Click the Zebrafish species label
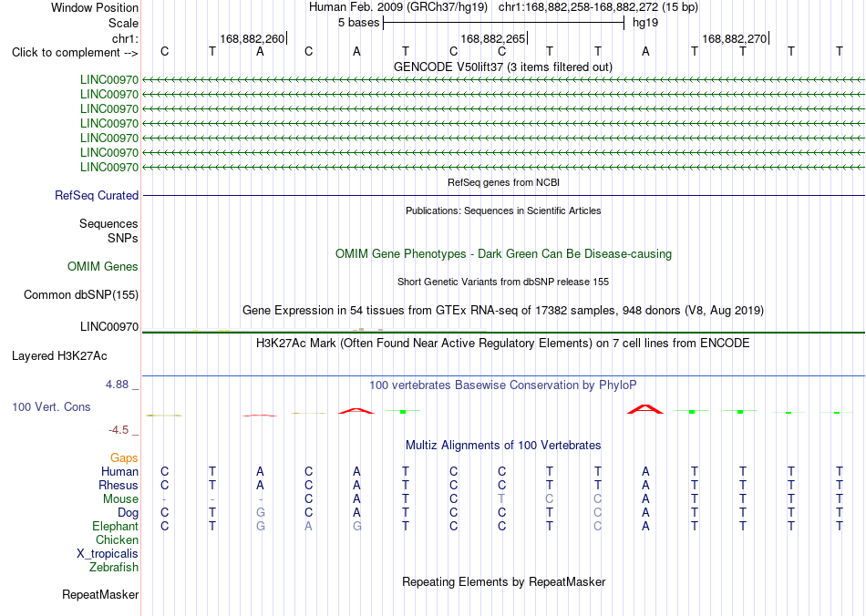Screen dimensions: 866x616 click(x=114, y=567)
